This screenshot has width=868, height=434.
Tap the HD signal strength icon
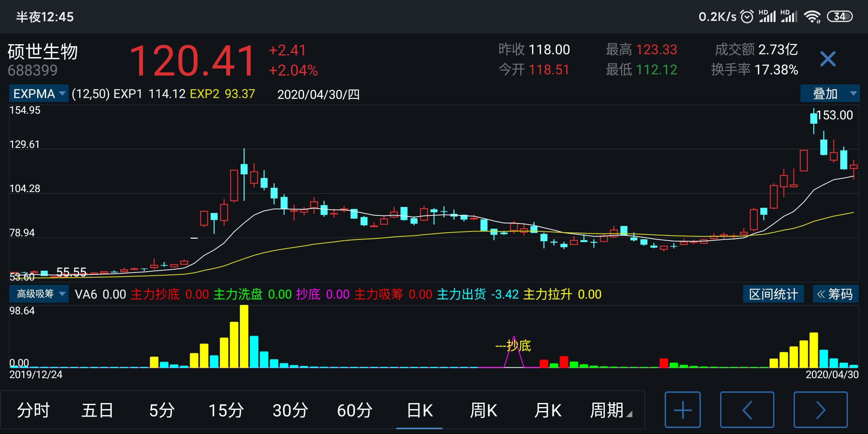(x=767, y=16)
